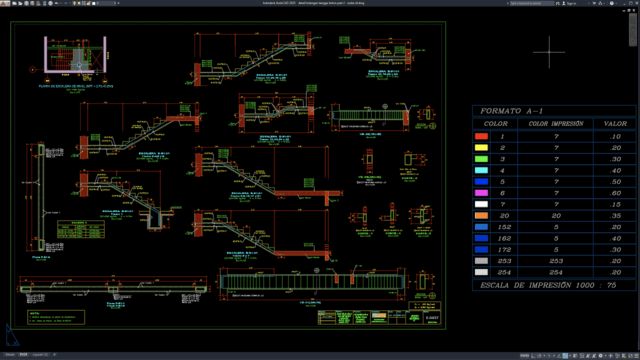Open the status bar Customization menu icon

pyautogui.click(x=636, y=356)
